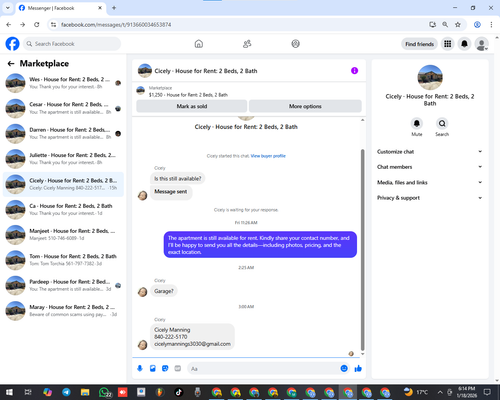500x400 pixels.
Task: Show hidden system tray icons
Action: point(440,392)
